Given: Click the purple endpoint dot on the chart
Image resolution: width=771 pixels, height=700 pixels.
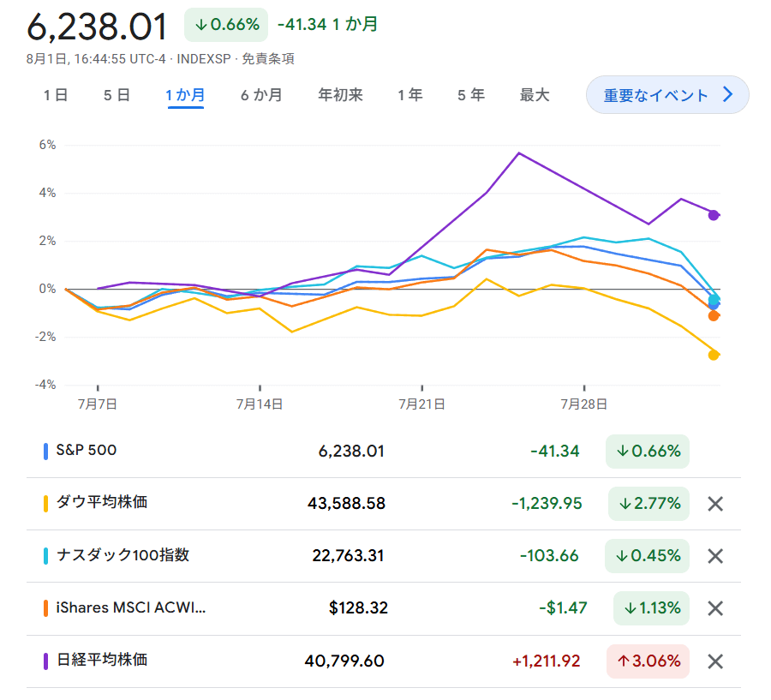Looking at the screenshot, I should (714, 215).
